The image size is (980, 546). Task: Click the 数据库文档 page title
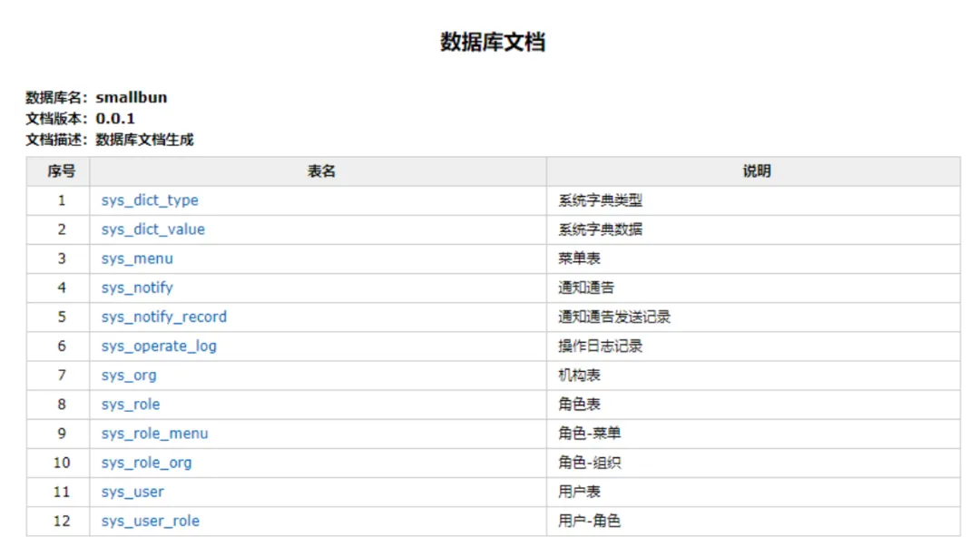(x=493, y=42)
